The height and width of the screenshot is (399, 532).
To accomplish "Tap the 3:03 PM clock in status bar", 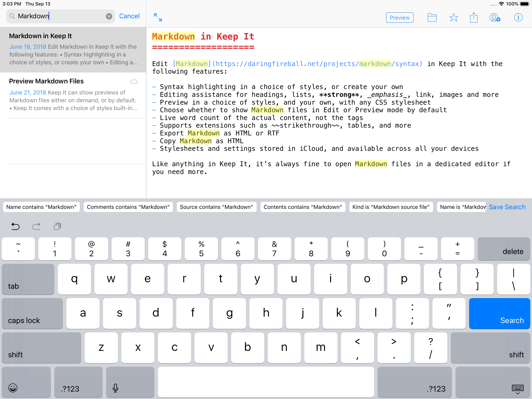I will [x=11, y=4].
